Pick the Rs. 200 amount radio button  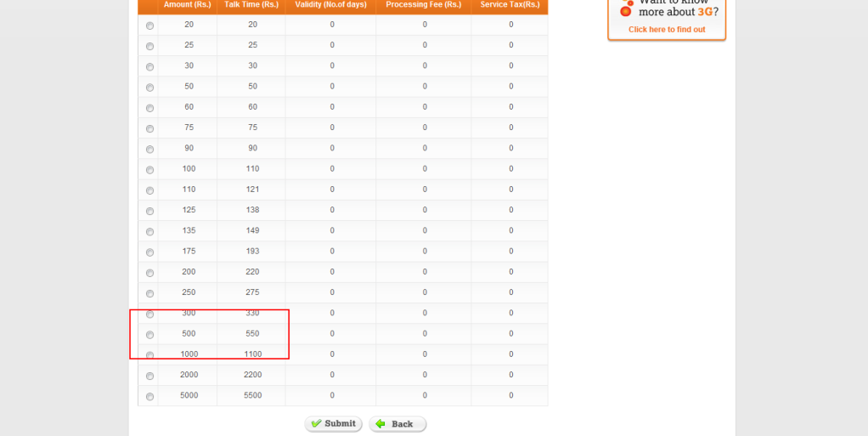pyautogui.click(x=150, y=273)
